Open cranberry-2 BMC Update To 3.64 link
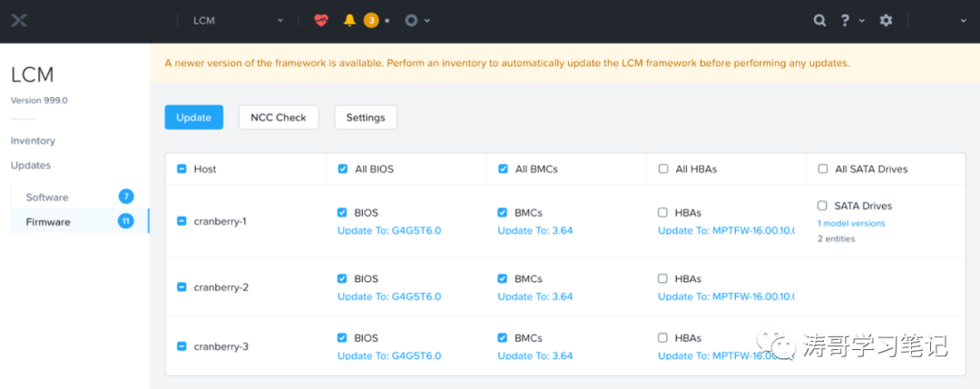 (x=535, y=297)
